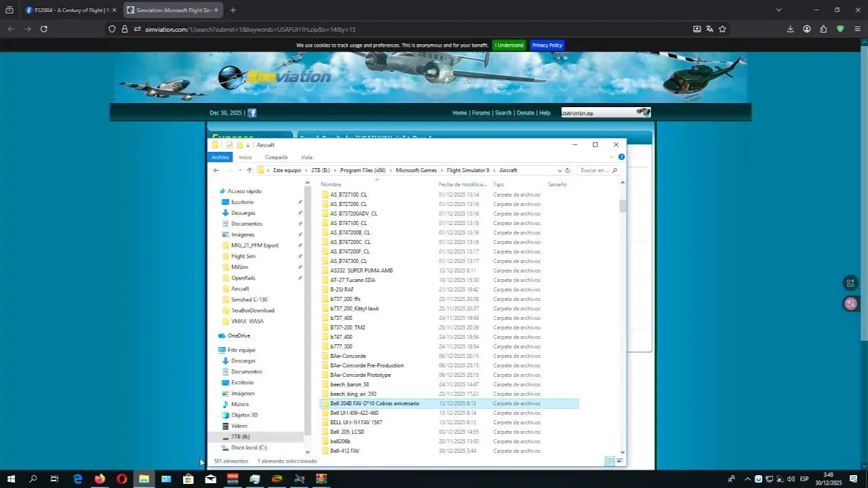868x488 pixels.
Task: Click the green shield icon in the browser toolbar
Action: pyautogui.click(x=840, y=29)
